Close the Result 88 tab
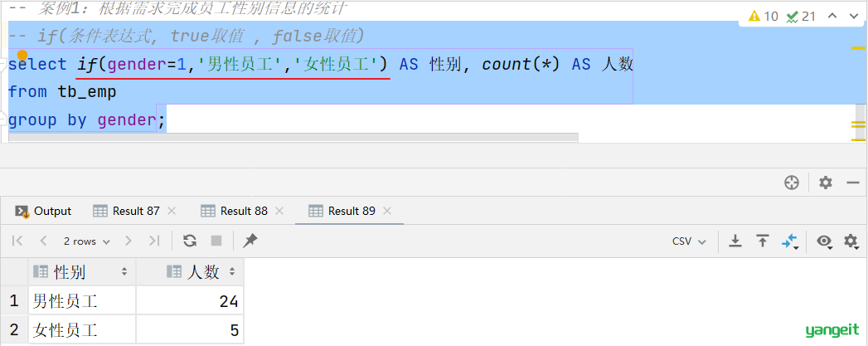 pos(279,211)
